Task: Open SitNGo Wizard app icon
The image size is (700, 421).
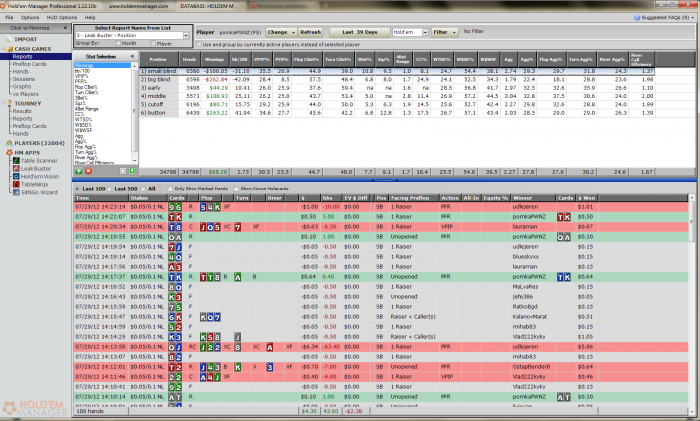Action: (x=16, y=192)
